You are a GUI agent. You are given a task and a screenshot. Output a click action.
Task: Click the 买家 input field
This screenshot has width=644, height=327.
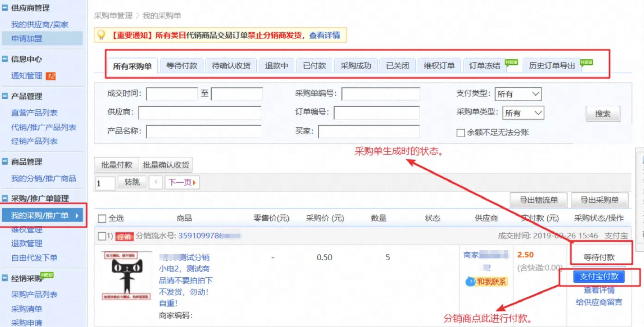tap(369, 131)
